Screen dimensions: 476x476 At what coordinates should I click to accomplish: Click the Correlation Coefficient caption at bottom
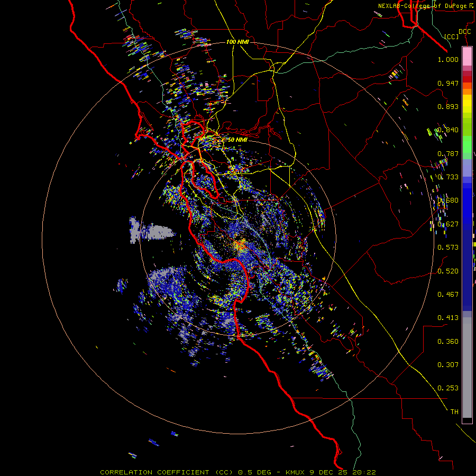[x=237, y=472]
